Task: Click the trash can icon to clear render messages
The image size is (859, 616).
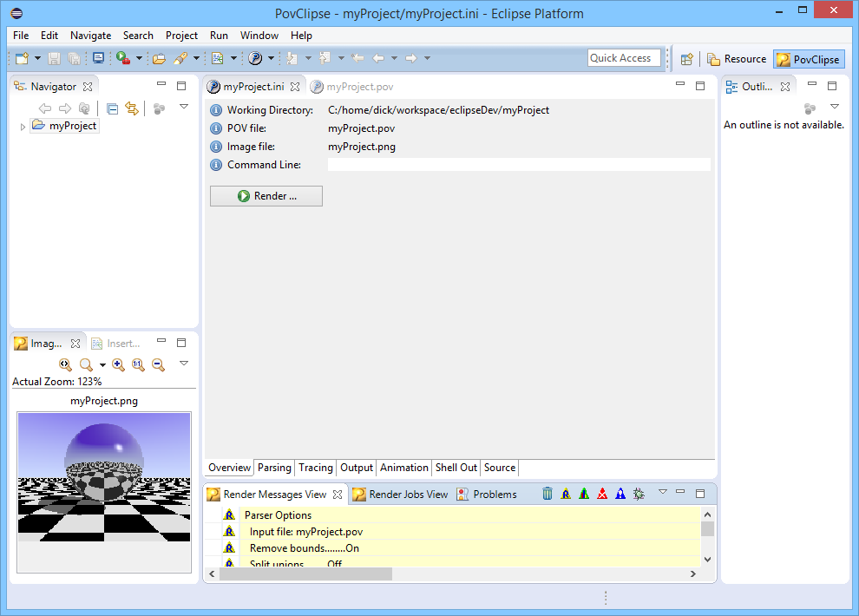Action: (x=548, y=494)
